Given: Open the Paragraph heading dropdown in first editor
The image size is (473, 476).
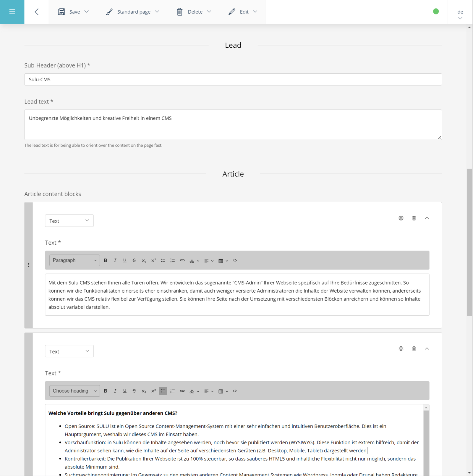Looking at the screenshot, I should click(74, 260).
